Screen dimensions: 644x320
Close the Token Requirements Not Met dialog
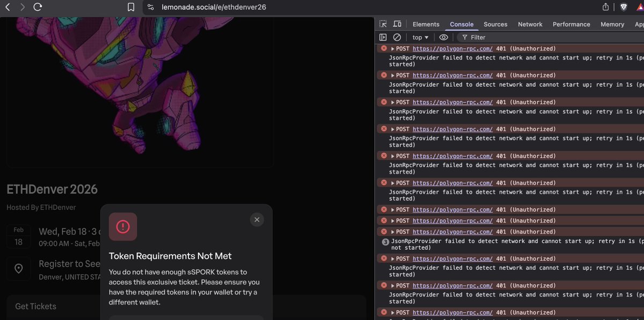[x=257, y=220]
